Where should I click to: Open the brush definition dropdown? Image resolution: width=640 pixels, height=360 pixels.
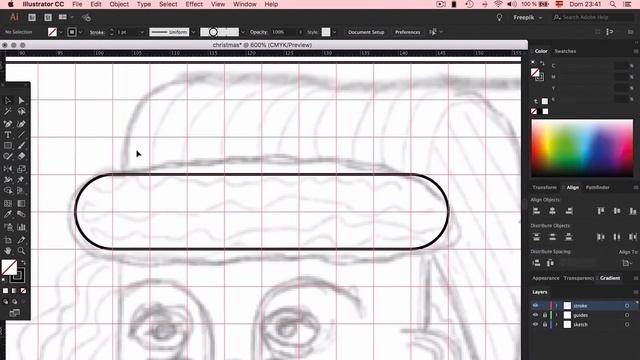click(x=243, y=32)
